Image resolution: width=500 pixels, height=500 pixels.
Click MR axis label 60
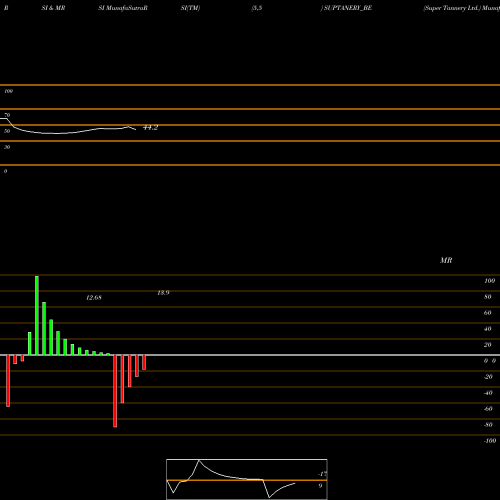coord(487,313)
